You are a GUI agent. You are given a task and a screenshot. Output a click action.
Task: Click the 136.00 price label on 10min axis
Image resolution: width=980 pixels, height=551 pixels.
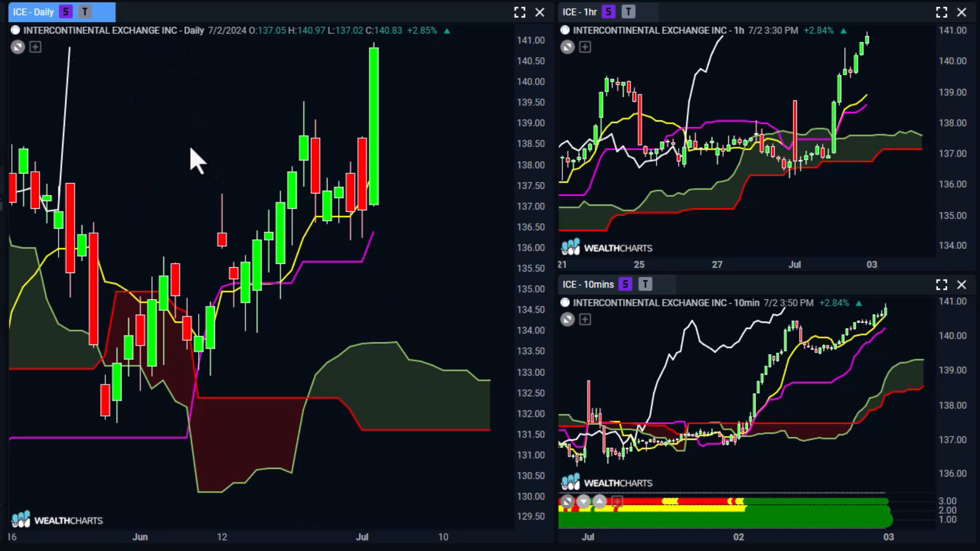(952, 473)
